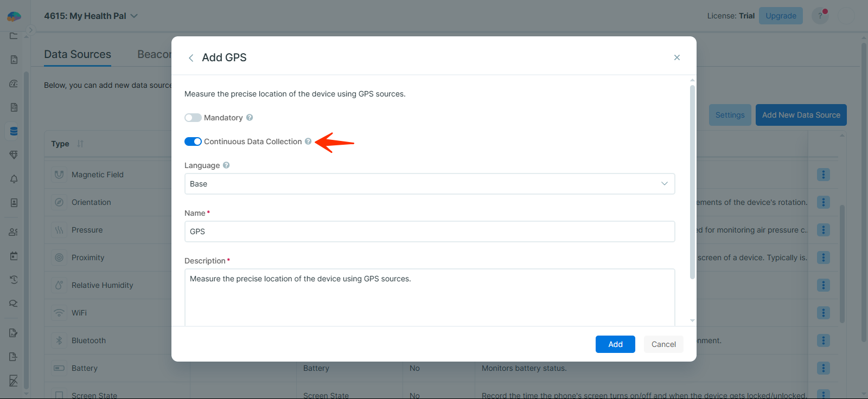Open the three-dot menu for Magnetic Field

pos(823,175)
